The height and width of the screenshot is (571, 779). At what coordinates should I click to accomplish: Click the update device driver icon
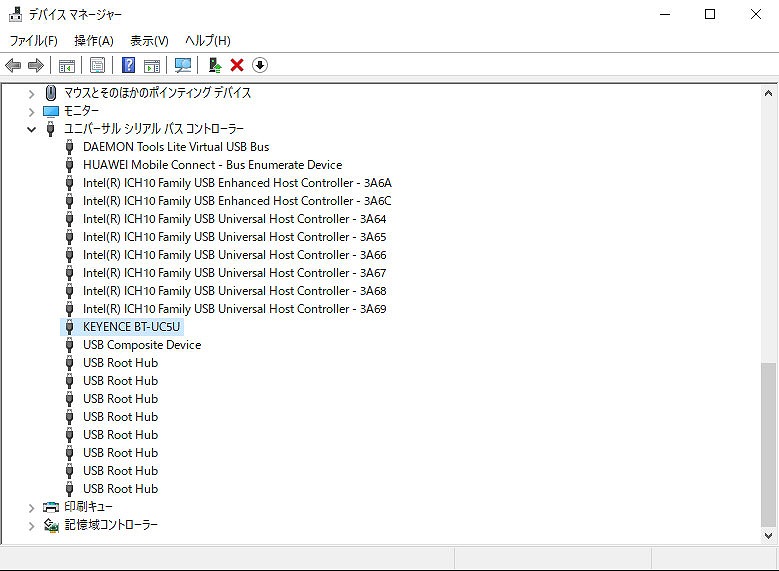pyautogui.click(x=214, y=65)
